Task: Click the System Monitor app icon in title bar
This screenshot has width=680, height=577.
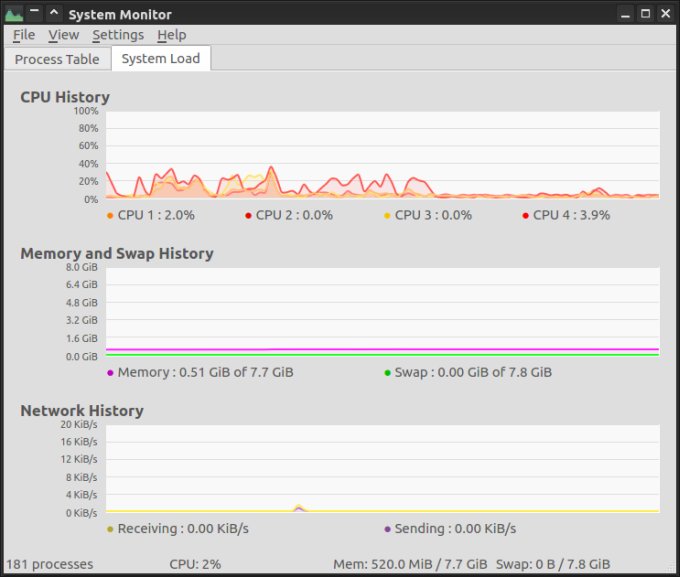Action: (14, 13)
